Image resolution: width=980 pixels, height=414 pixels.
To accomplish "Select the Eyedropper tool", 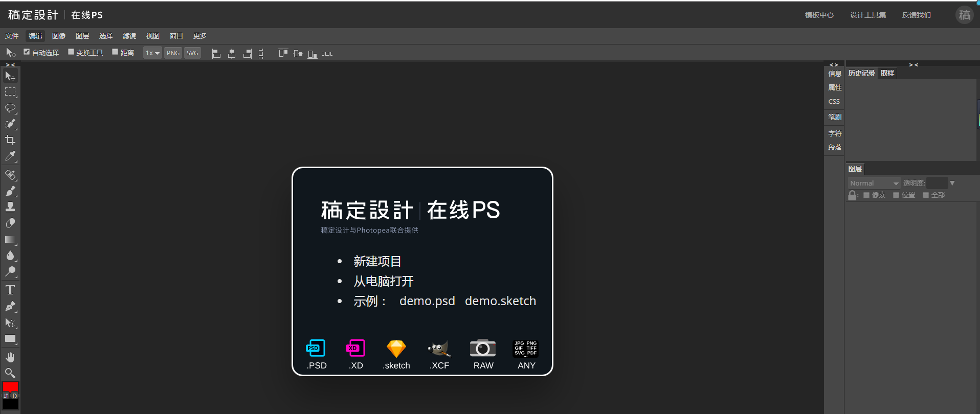I will pos(10,156).
